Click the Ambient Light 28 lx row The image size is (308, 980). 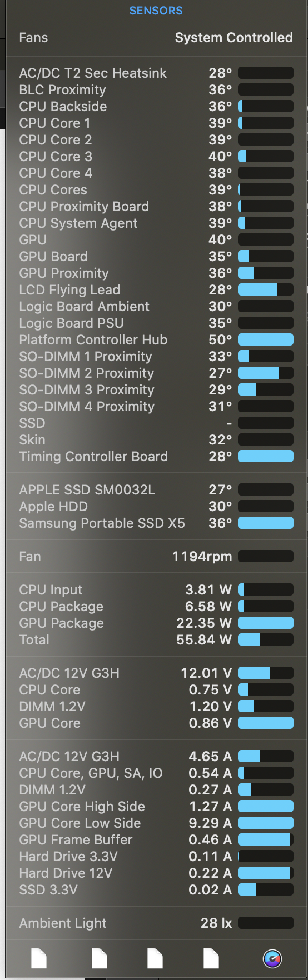coord(156,923)
